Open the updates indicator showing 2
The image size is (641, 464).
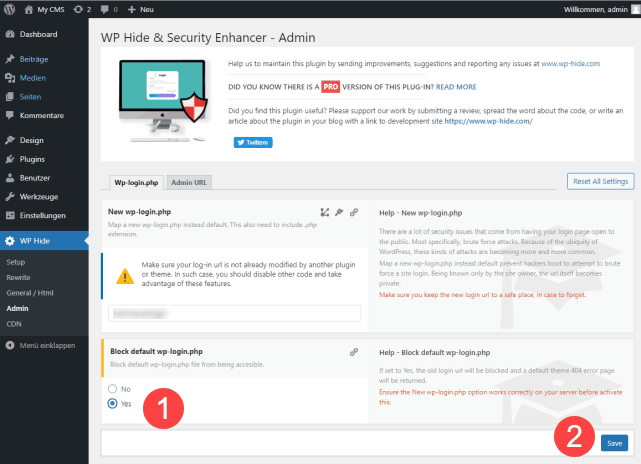click(82, 9)
